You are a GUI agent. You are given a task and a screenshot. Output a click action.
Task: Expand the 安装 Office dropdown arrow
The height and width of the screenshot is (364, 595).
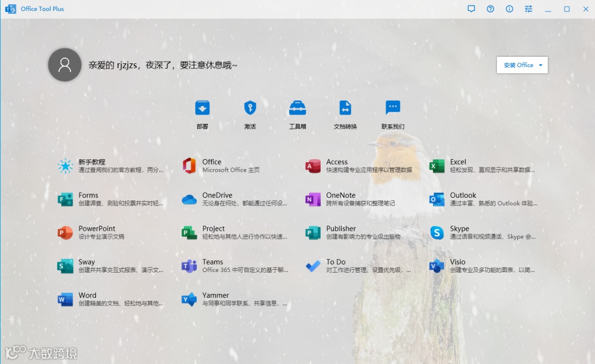click(541, 65)
